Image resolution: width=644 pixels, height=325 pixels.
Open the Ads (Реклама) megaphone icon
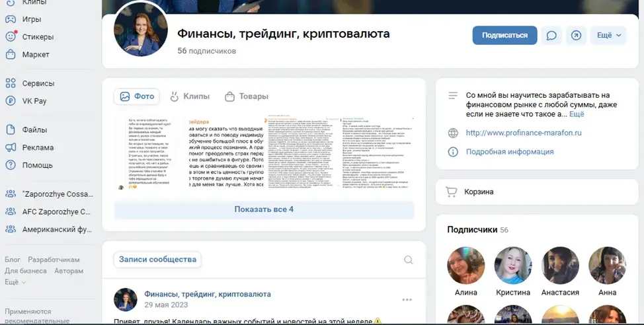(x=11, y=147)
